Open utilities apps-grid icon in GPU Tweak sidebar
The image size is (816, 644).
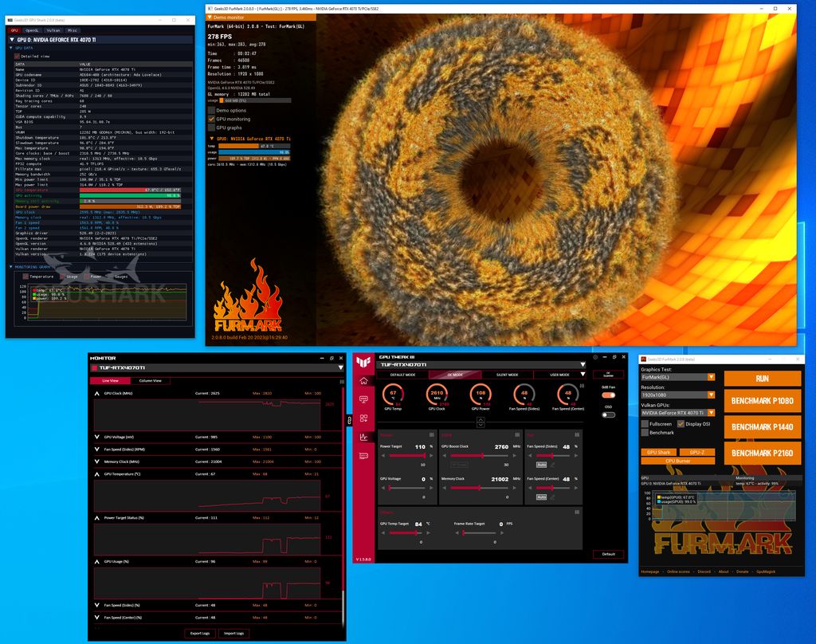(363, 418)
